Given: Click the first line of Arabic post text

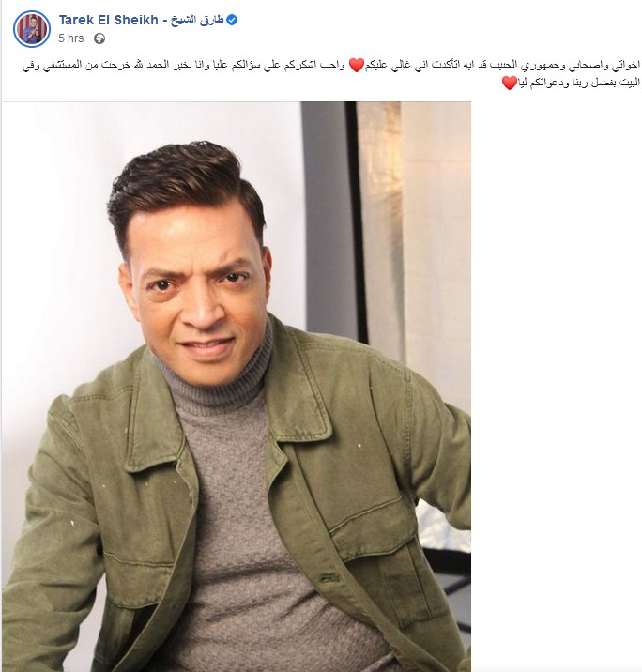Looking at the screenshot, I should [331, 65].
